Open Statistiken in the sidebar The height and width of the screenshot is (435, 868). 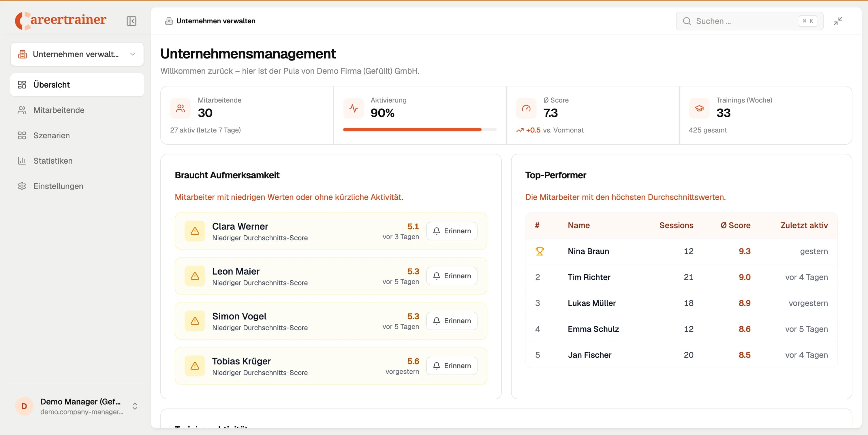click(77, 160)
